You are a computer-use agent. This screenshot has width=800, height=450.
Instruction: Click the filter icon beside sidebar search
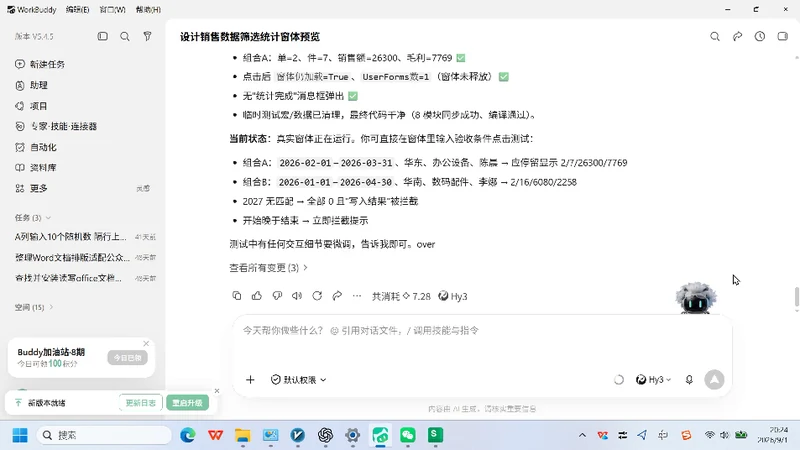[147, 36]
